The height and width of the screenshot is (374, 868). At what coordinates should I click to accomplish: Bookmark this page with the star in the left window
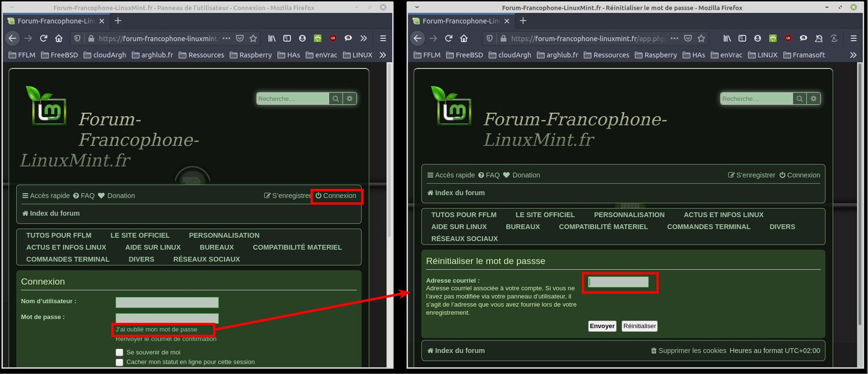tap(253, 38)
